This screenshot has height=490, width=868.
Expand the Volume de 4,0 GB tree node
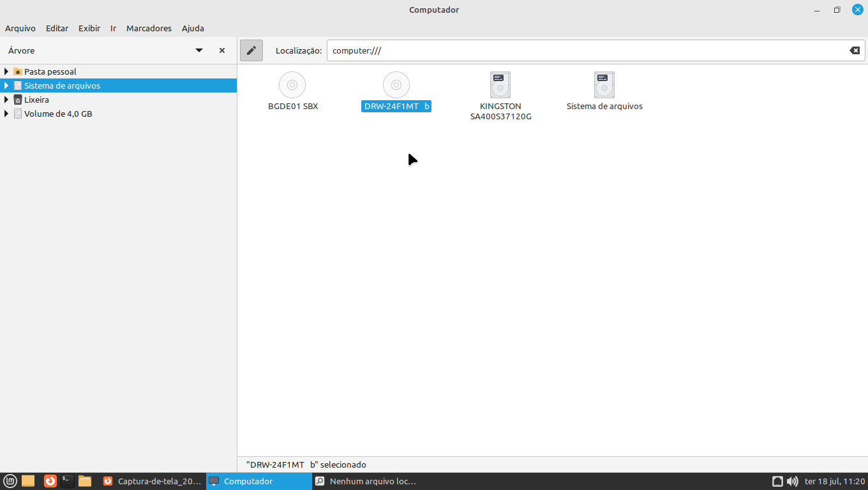pos(6,114)
